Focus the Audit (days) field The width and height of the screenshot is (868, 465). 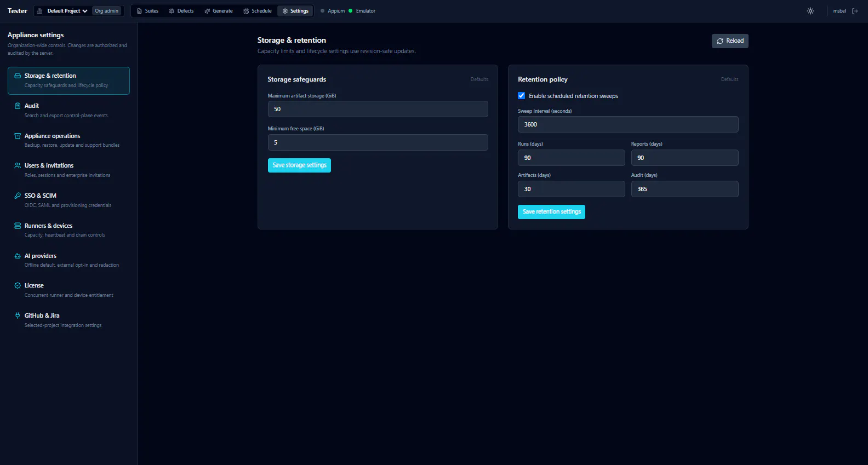[x=684, y=189]
